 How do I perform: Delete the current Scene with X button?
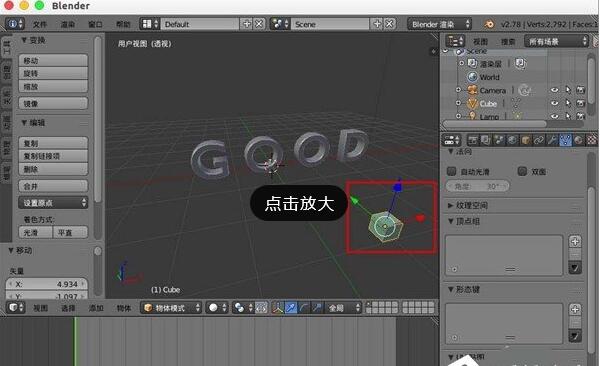[390, 24]
